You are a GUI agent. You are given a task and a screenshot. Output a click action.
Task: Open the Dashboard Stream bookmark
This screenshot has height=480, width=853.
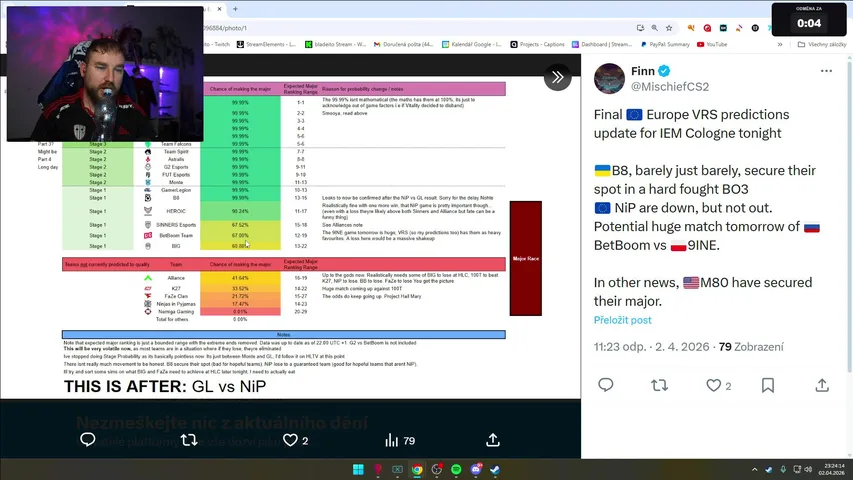coord(602,45)
